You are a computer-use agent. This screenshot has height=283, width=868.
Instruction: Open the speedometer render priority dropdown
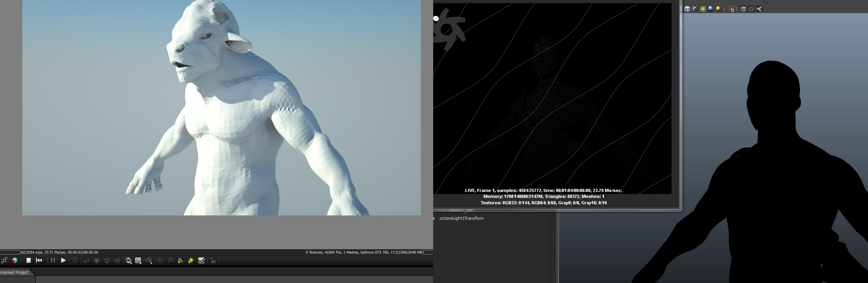pyautogui.click(x=149, y=261)
